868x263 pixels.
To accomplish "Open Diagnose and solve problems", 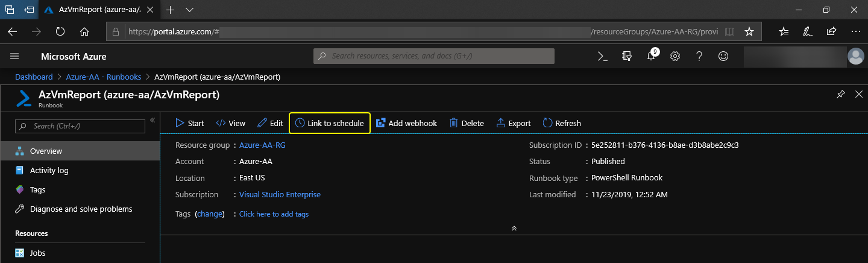I will coord(81,209).
